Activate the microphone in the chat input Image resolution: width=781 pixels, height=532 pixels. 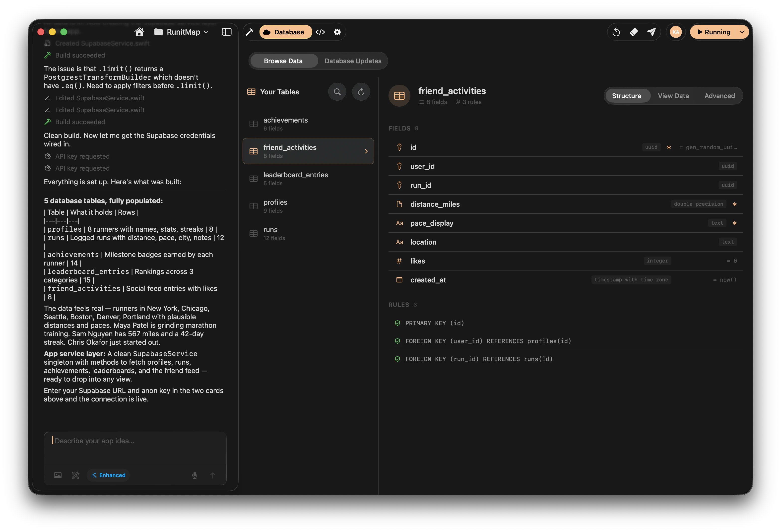pyautogui.click(x=195, y=475)
